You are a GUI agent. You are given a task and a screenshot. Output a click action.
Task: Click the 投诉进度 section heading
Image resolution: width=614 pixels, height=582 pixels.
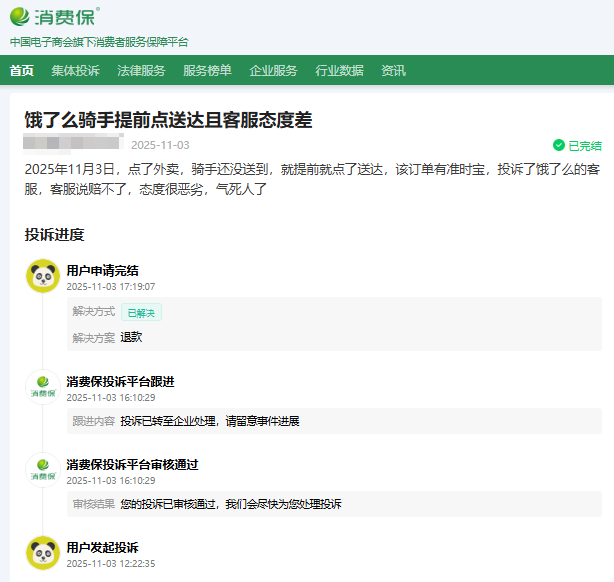click(x=55, y=235)
